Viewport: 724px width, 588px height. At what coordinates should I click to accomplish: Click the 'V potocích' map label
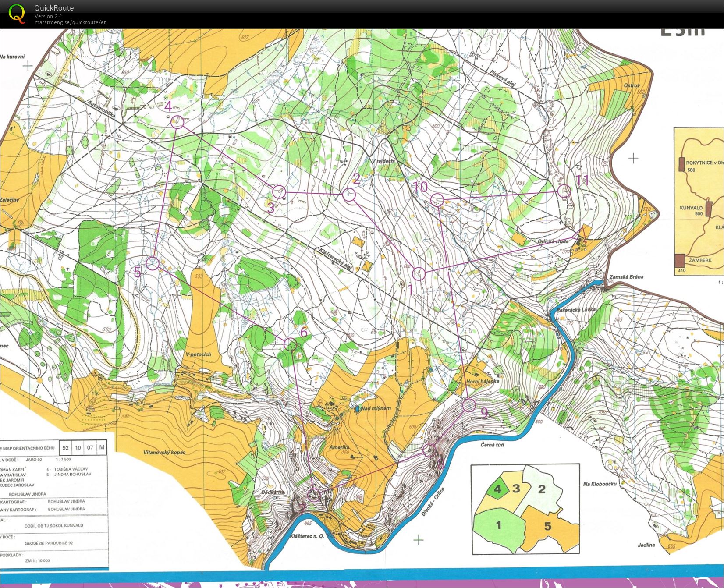point(198,354)
